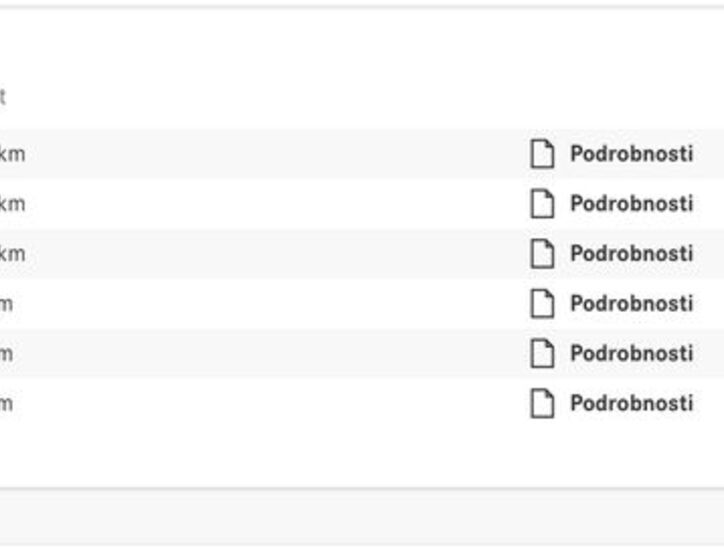Click the km value in the third row
Viewport: 724px width, 560px height.
[12, 253]
